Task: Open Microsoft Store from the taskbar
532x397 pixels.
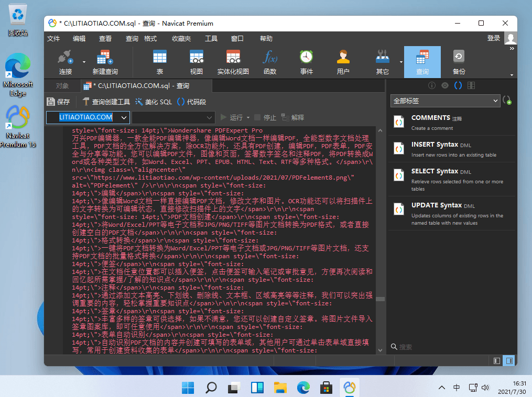Action: point(326,388)
